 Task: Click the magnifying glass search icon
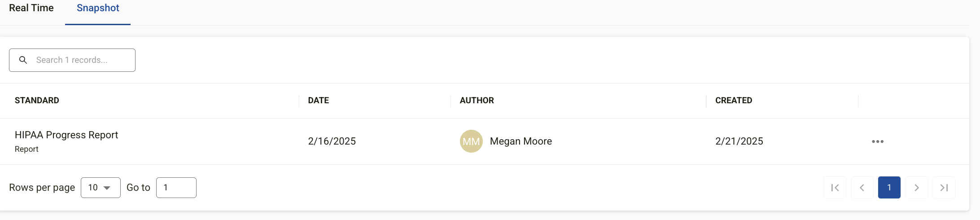23,60
